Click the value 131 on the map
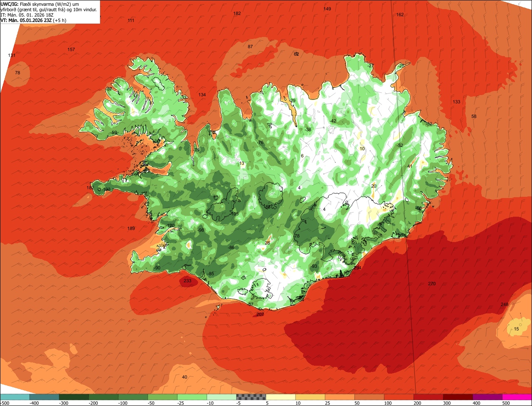Image resolution: width=532 pixels, height=406 pixels. point(12,55)
